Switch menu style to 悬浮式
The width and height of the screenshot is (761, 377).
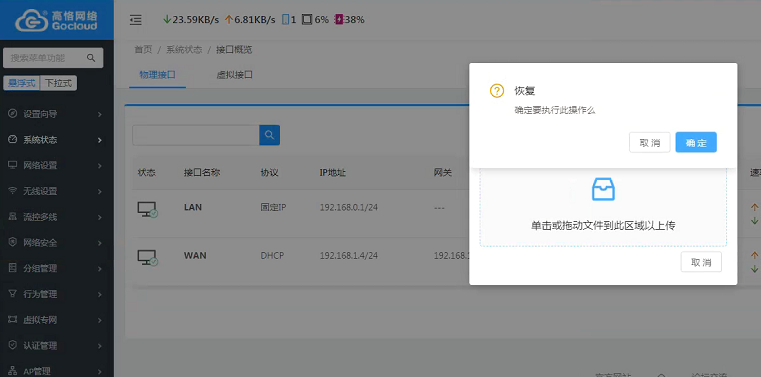(22, 83)
